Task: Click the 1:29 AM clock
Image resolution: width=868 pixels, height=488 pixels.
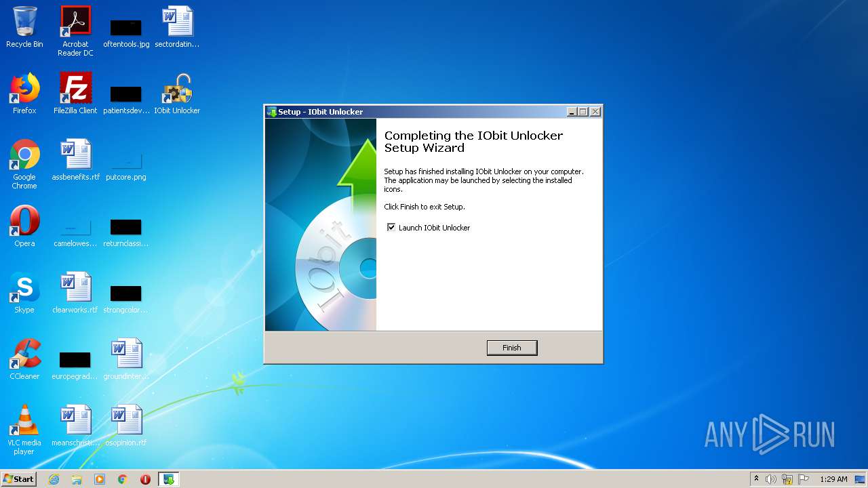Action: (x=833, y=479)
